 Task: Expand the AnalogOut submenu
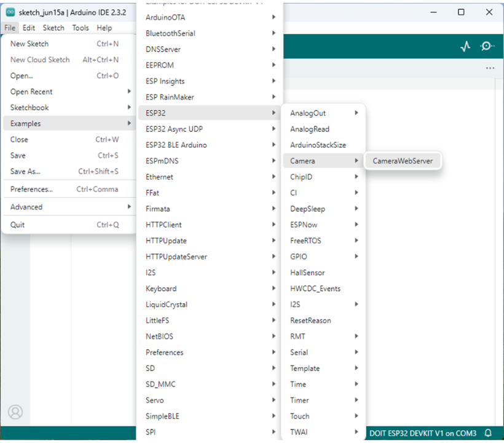323,113
